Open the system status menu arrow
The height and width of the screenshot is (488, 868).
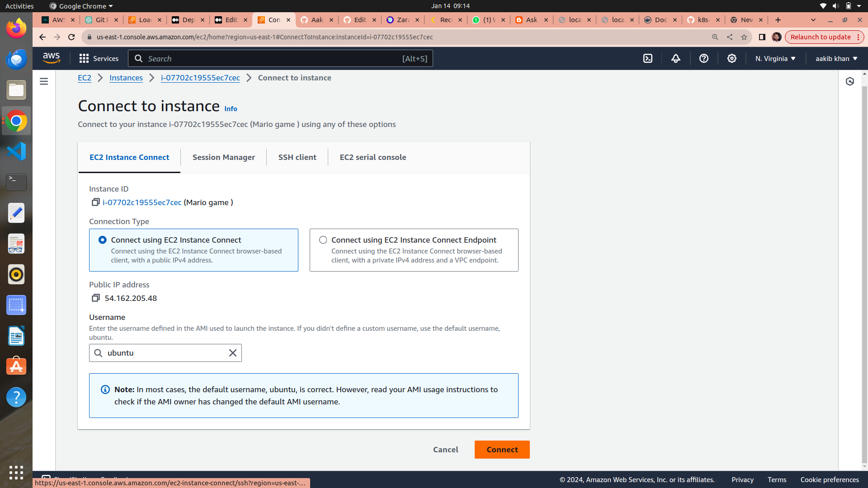[x=859, y=6]
